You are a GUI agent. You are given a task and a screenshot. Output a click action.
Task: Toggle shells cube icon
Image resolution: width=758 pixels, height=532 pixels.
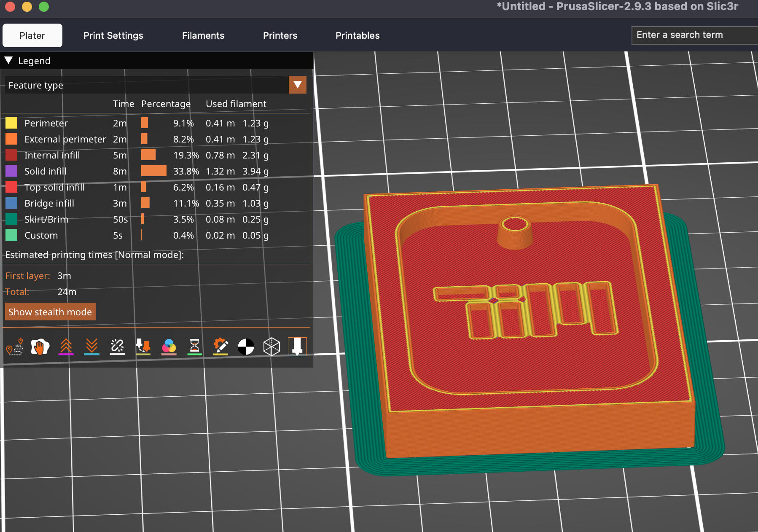pyautogui.click(x=271, y=347)
